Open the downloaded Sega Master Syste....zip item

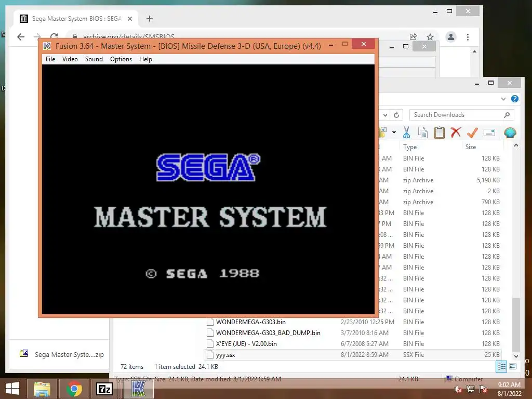pos(62,354)
